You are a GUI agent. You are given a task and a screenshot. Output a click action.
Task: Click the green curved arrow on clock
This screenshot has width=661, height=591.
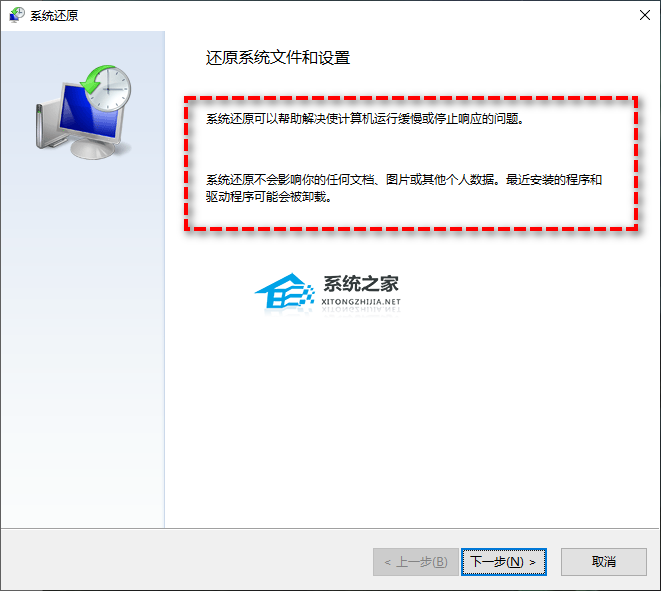pos(96,78)
